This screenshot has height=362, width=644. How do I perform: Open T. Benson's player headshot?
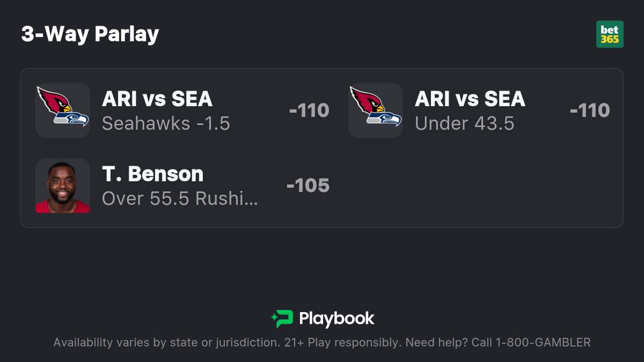tap(63, 186)
